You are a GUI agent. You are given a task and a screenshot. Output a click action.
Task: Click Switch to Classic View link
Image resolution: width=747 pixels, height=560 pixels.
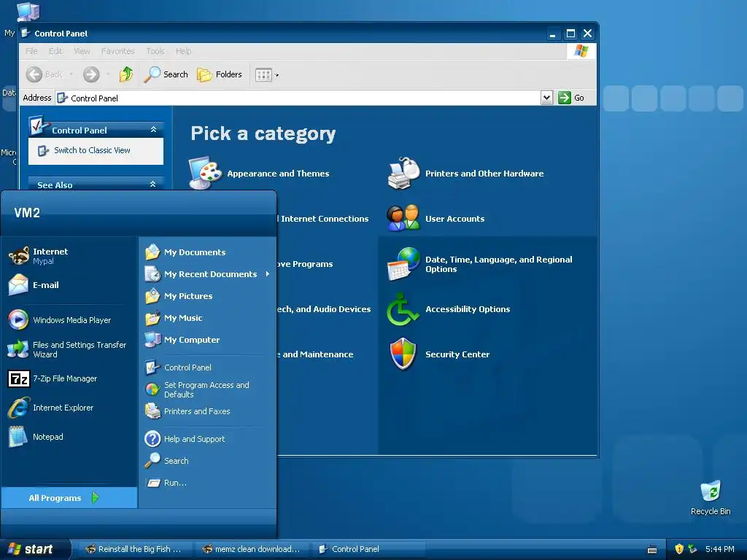click(x=92, y=150)
